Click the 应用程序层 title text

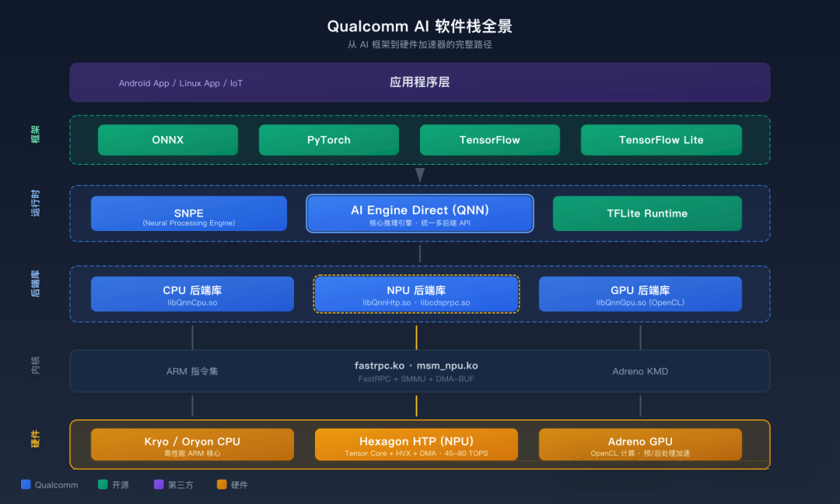pyautogui.click(x=419, y=82)
